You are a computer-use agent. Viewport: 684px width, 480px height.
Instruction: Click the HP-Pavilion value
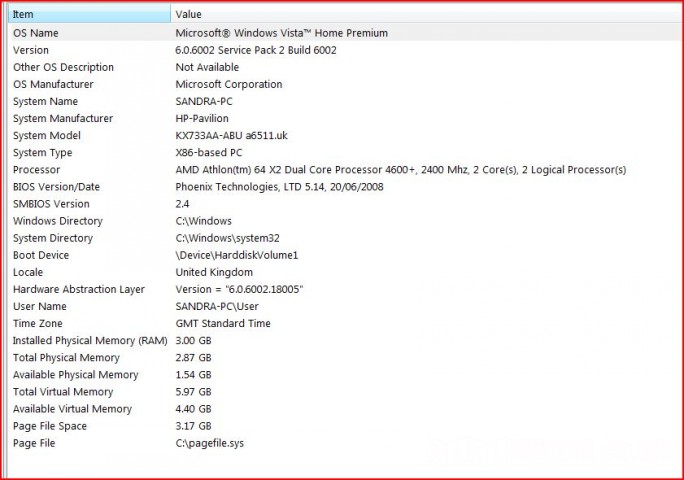point(202,118)
